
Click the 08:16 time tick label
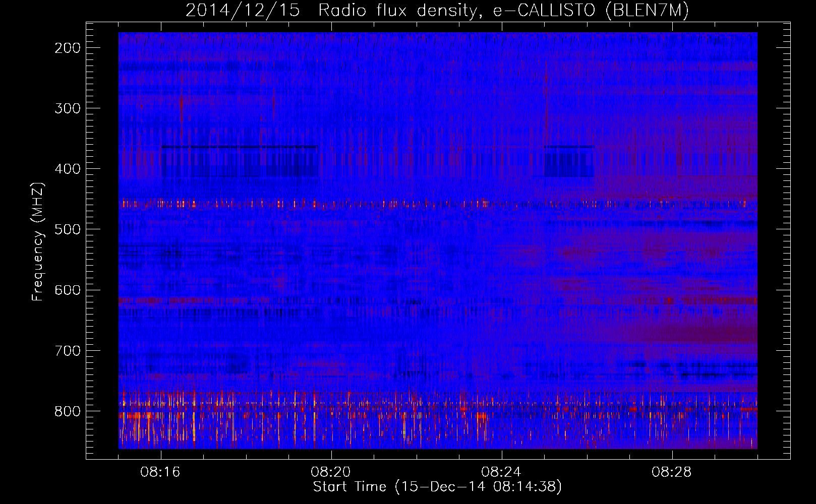(160, 472)
